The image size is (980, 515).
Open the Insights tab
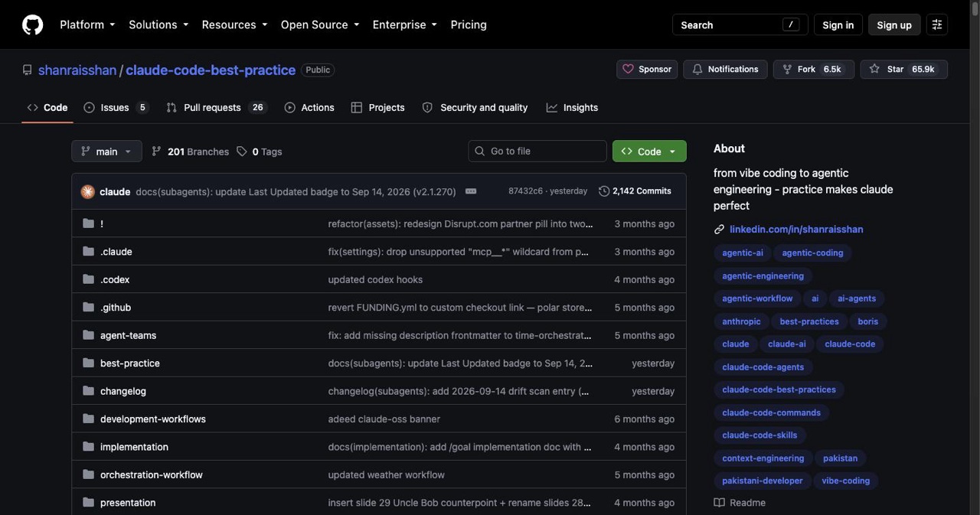click(x=573, y=108)
